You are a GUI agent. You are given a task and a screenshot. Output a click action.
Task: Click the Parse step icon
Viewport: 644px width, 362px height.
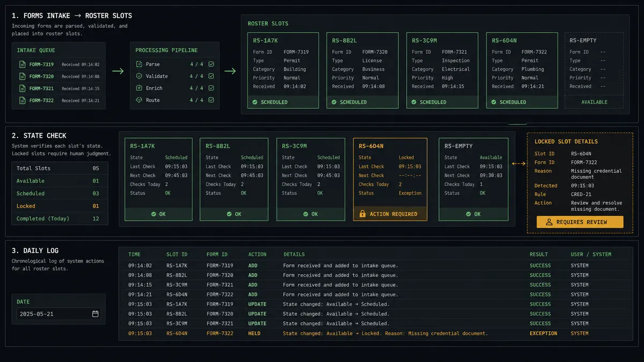139,64
